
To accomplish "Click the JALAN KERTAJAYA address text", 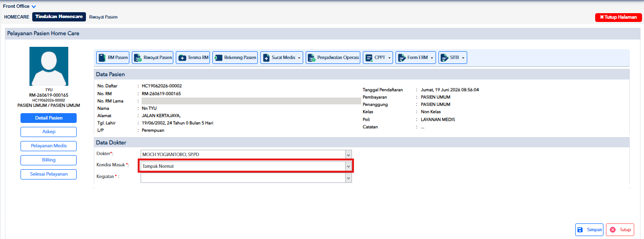I will [161, 116].
